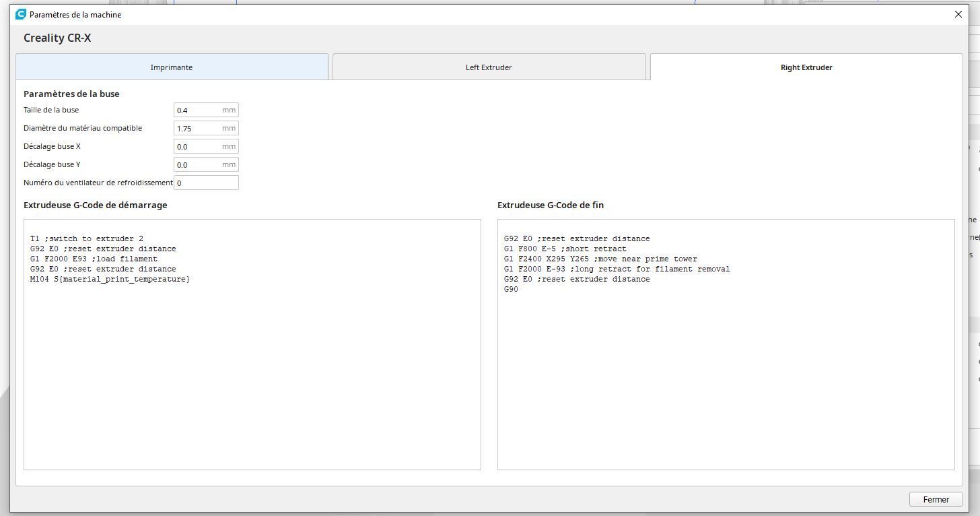Viewport: 980px width, 516px height.
Task: Click the 'Décalage buse Y' label
Action: (x=52, y=164)
